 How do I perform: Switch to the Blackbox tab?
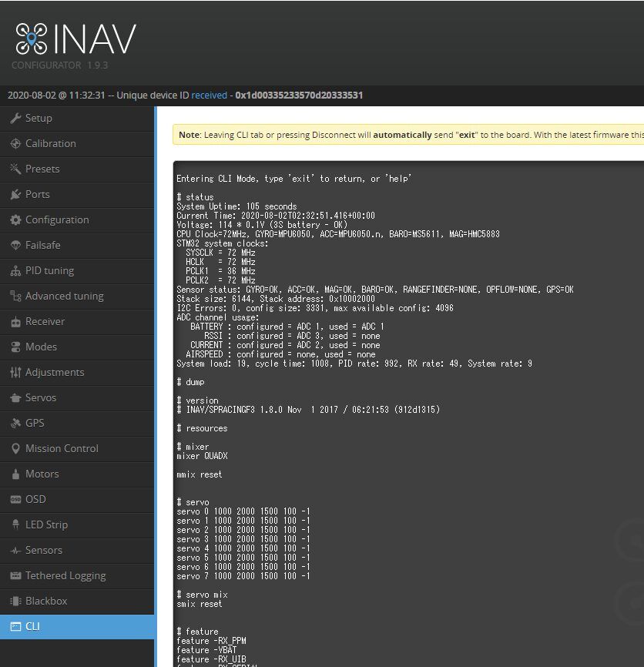pos(77,601)
